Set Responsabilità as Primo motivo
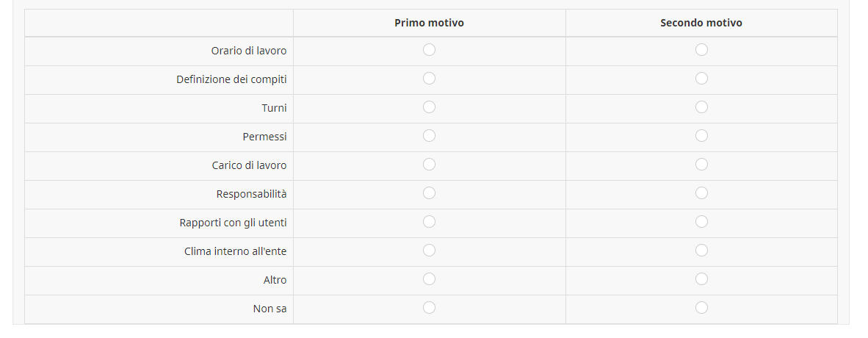 430,193
